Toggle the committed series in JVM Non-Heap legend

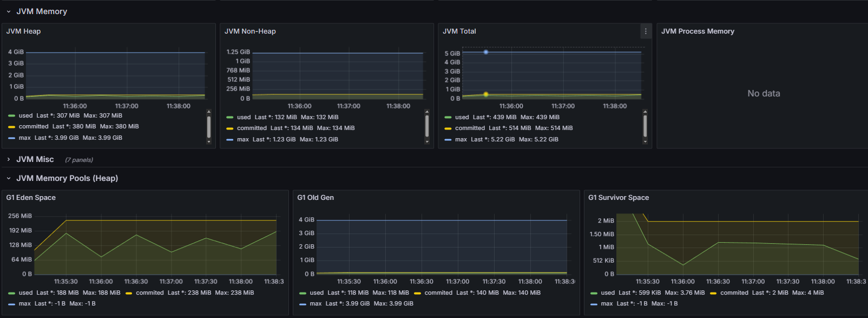click(x=252, y=128)
